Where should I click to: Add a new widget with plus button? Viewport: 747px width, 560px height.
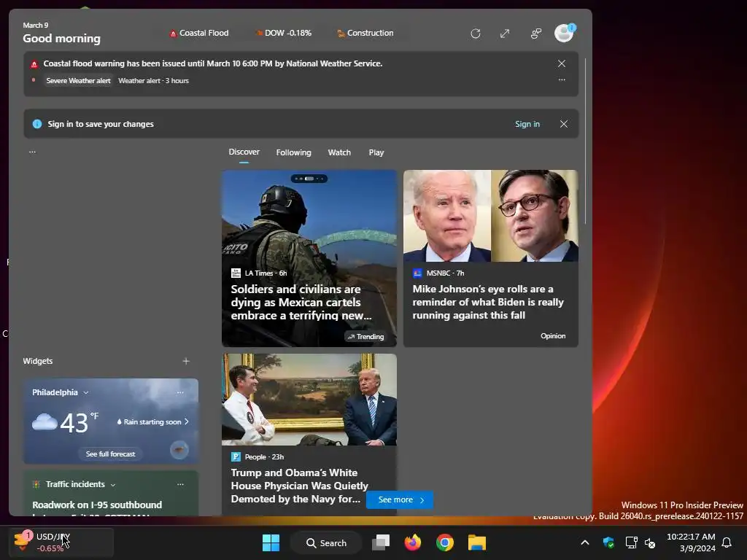[x=186, y=361]
